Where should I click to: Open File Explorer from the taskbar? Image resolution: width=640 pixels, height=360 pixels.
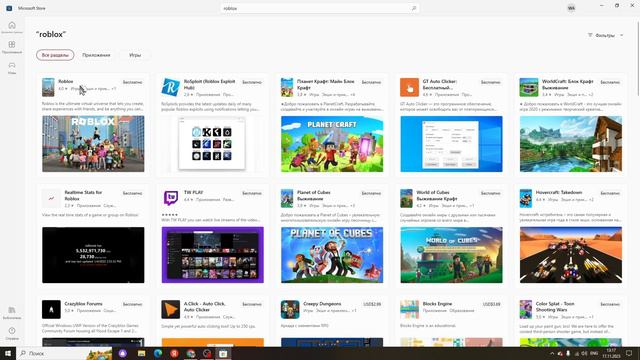[141, 353]
